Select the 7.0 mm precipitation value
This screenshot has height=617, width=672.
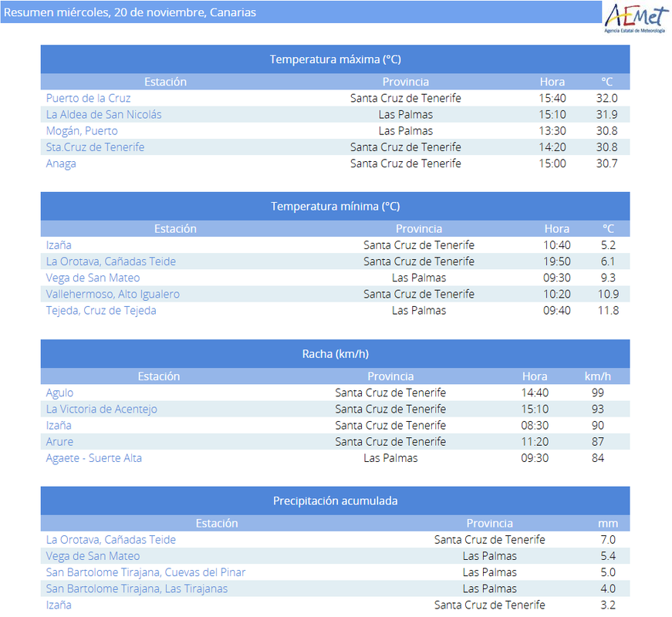608,539
